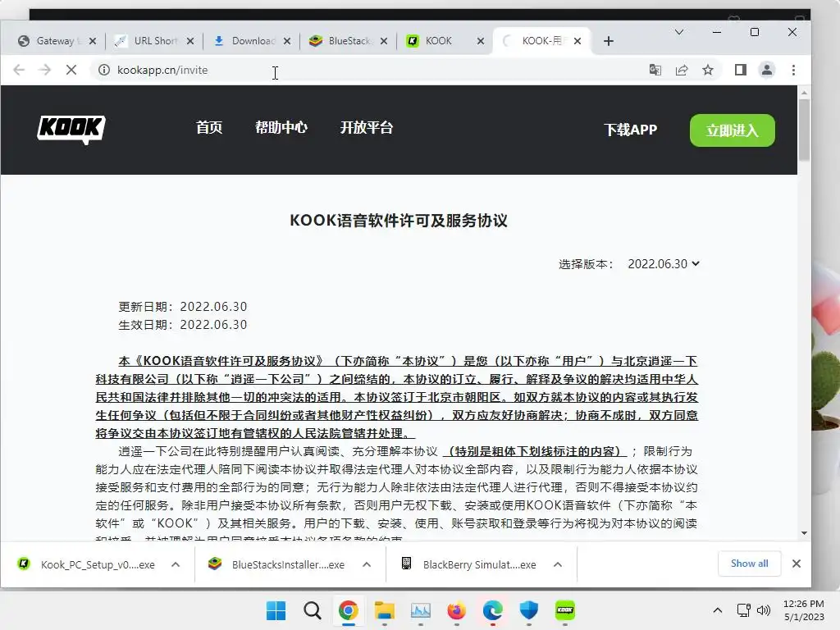Open Microsoft Edge from the taskbar
840x630 pixels.
coord(492,610)
